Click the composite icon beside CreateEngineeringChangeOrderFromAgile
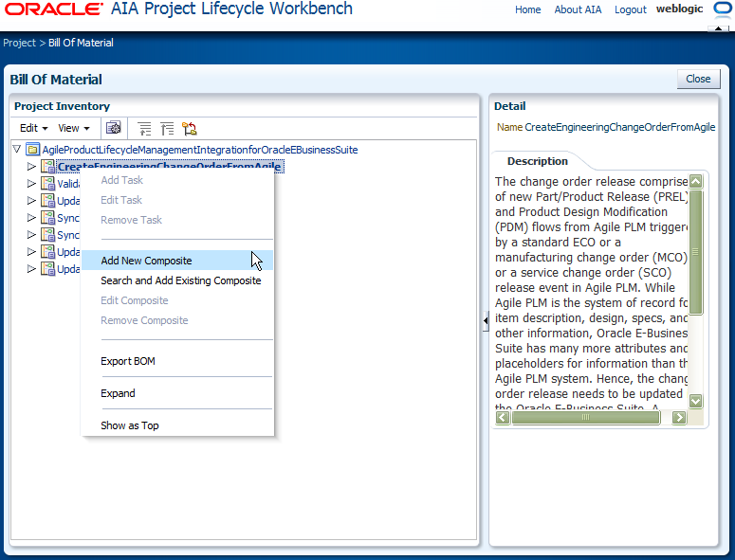The image size is (735, 560). 47,166
